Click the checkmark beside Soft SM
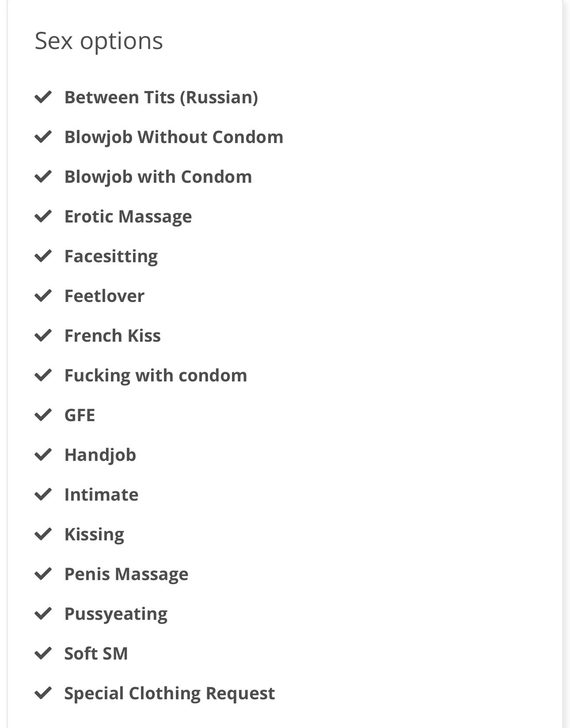Viewport: 570px width, 728px height. pyautogui.click(x=43, y=653)
